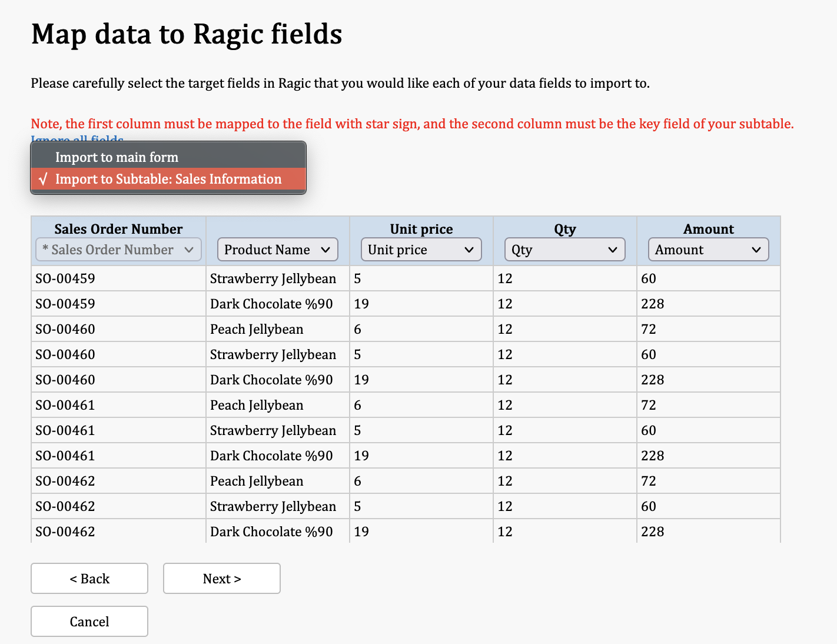Click the Sales Order Number column header text
This screenshot has width=837, height=644.
tap(118, 229)
